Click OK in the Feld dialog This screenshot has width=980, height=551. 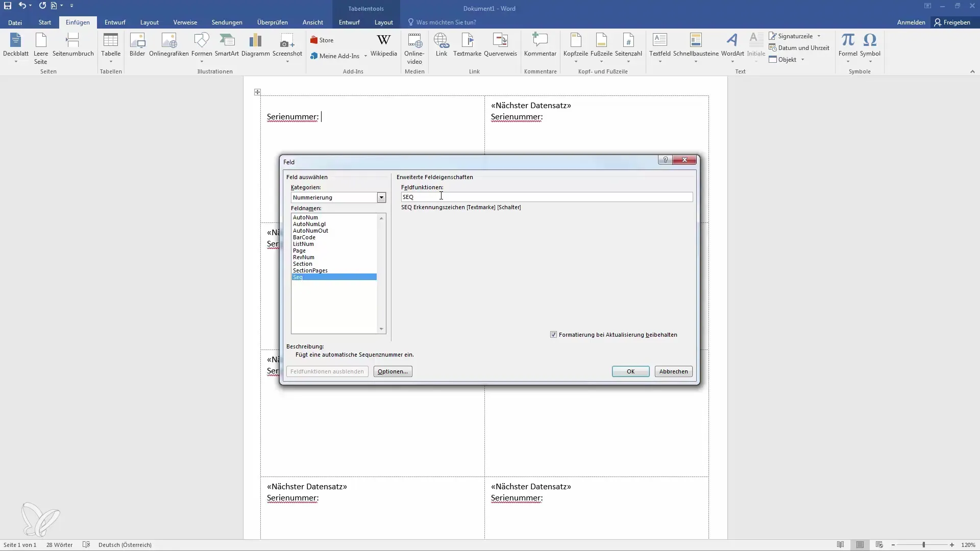pyautogui.click(x=631, y=371)
